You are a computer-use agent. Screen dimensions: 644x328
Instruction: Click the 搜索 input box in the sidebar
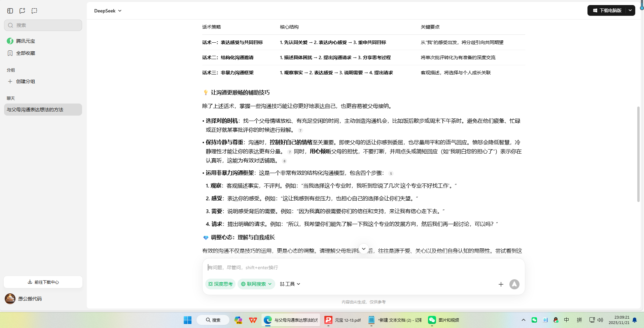pos(43,25)
